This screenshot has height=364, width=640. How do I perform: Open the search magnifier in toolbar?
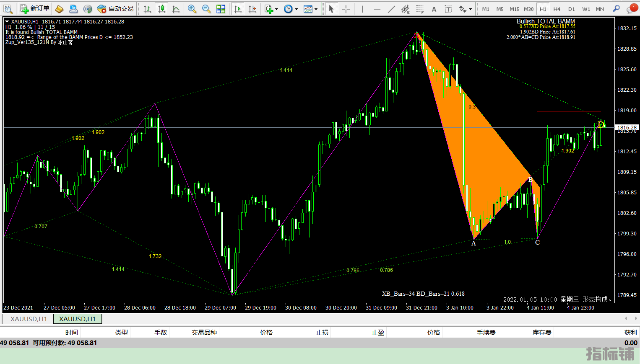click(x=616, y=9)
